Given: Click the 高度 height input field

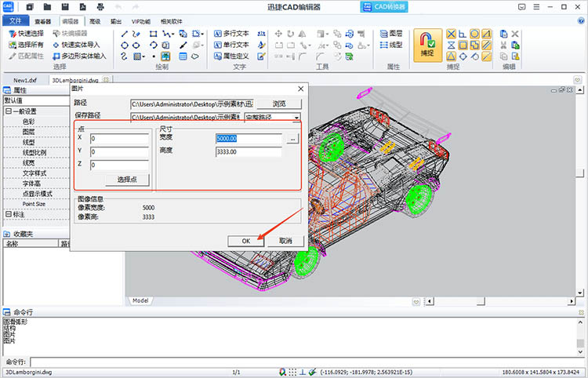Looking at the screenshot, I should pos(249,152).
